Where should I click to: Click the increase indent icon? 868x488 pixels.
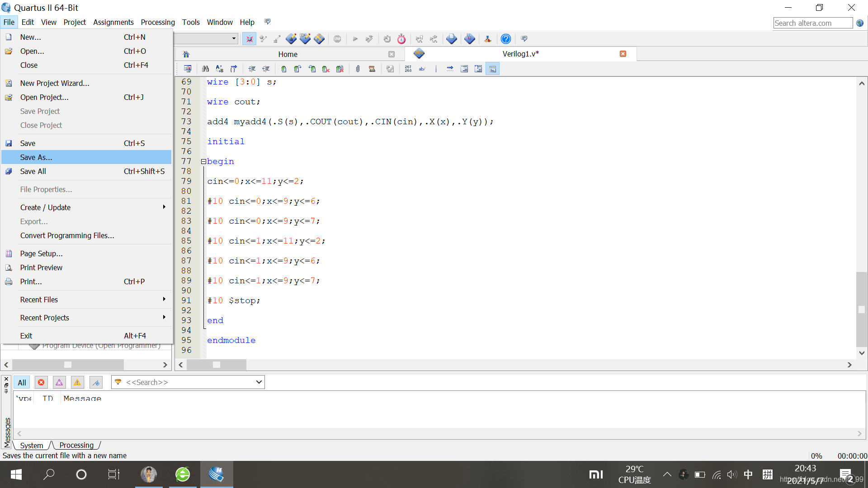coord(252,69)
